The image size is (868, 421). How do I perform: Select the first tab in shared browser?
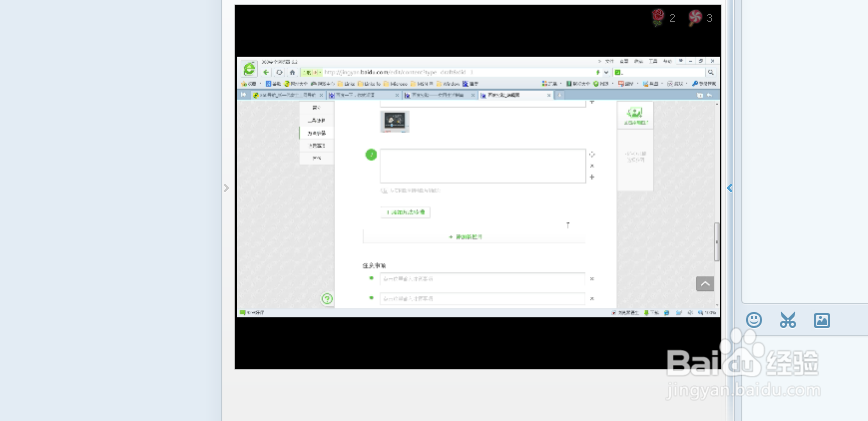(287, 95)
